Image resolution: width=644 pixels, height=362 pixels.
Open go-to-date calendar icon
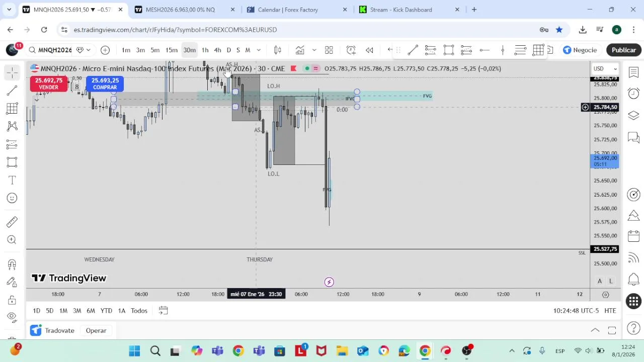[x=163, y=311]
